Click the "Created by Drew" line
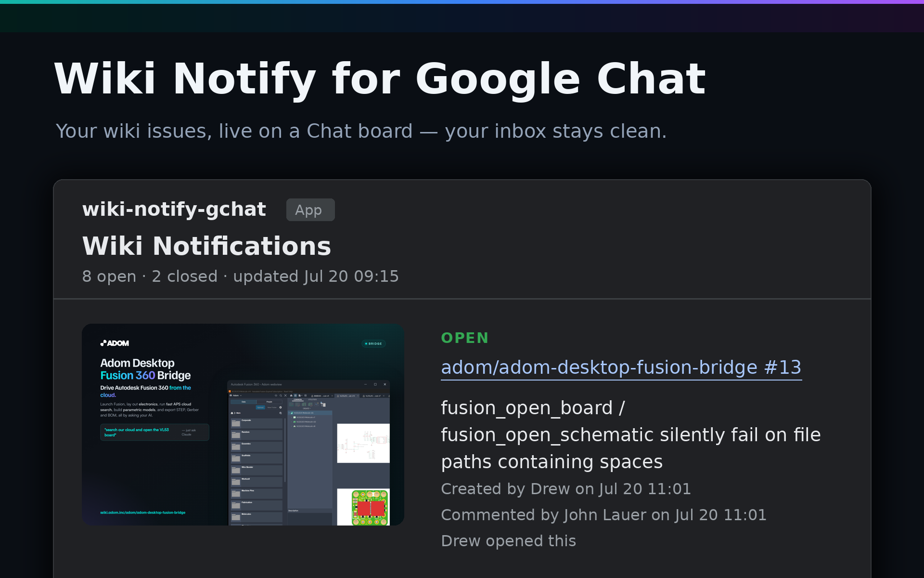 (566, 489)
